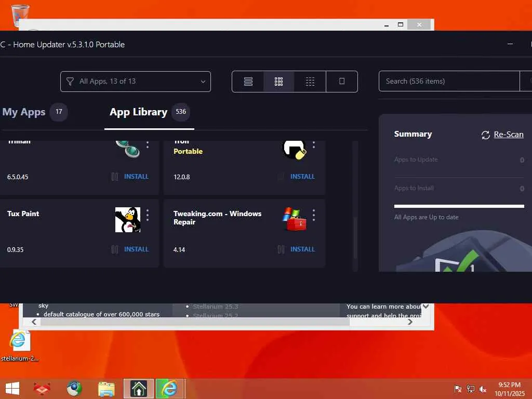Screen dimensions: 532x399
Task: Click the background window's horizontal scrollbar
Action: 195,322
